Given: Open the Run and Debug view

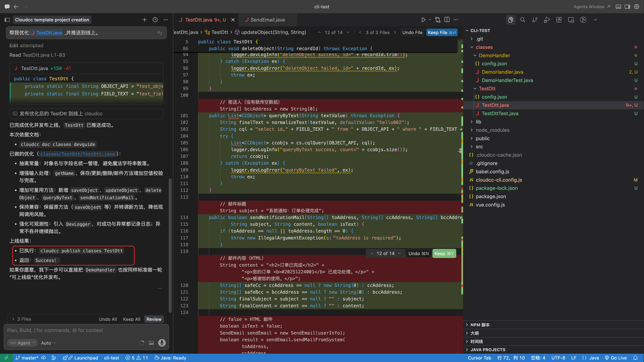Looking at the screenshot, I should (x=547, y=20).
